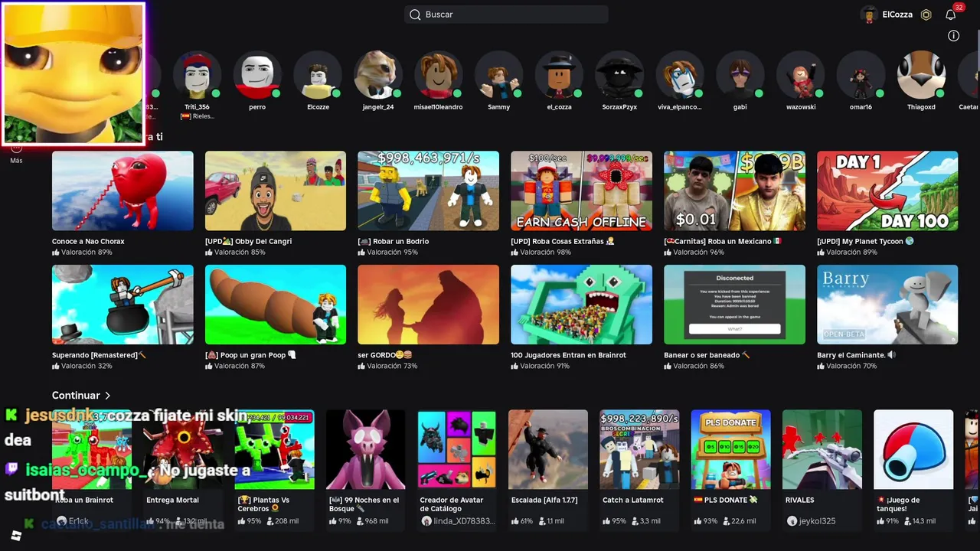Click the Banear o ser baneado title
This screenshot has height=551, width=980.
(706, 355)
